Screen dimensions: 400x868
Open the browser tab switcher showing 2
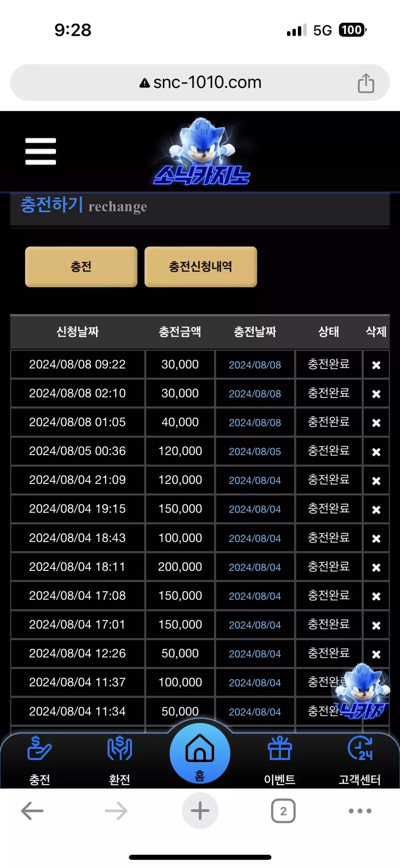(283, 811)
